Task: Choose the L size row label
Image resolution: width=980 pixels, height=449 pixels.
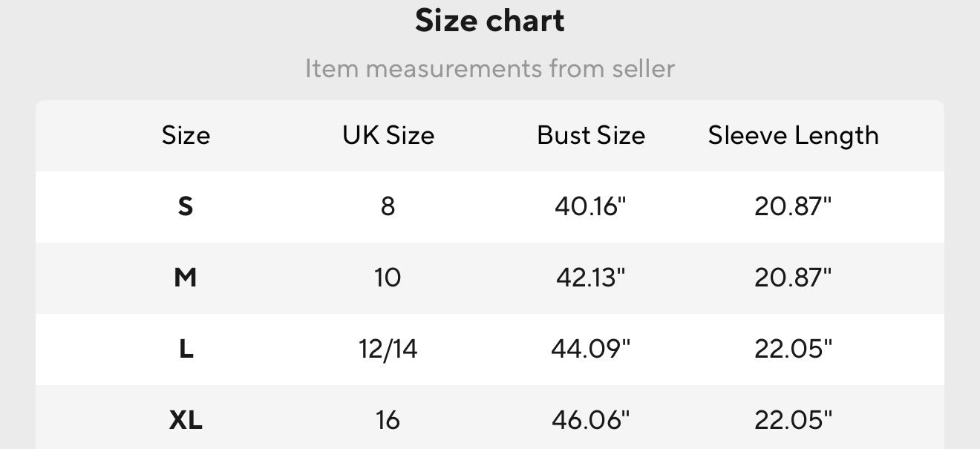Action: pos(186,349)
